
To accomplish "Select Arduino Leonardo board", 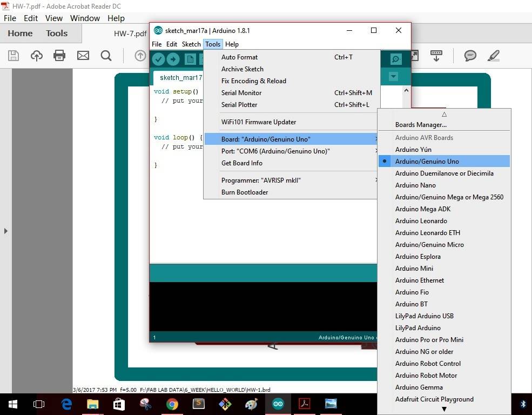I will point(444,220).
